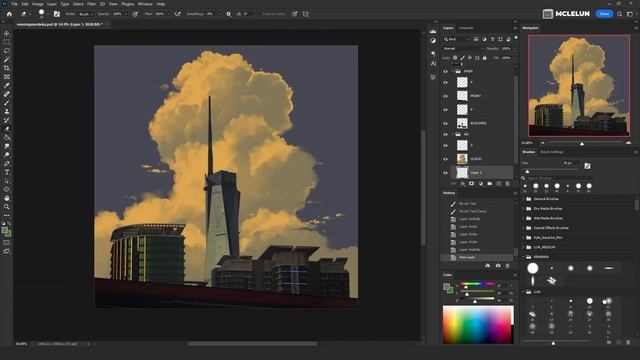
Task: Select the Rectangular Marquee tool
Action: (x=7, y=42)
